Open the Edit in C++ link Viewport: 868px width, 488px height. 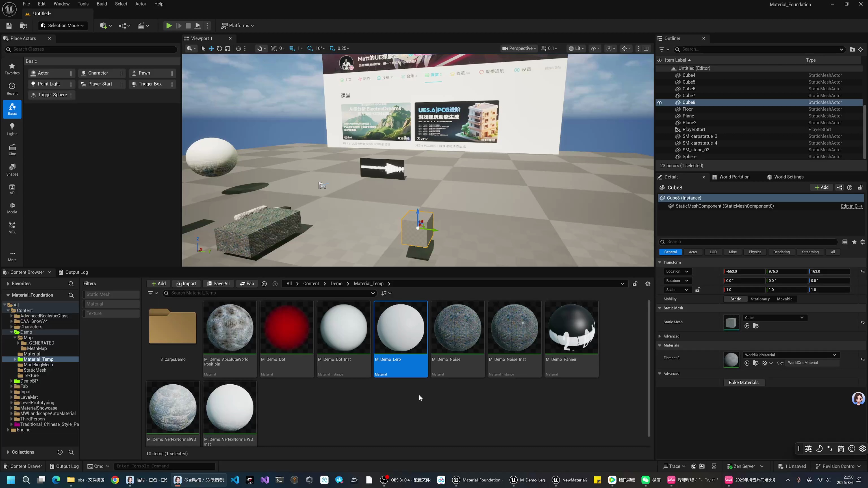[852, 206]
